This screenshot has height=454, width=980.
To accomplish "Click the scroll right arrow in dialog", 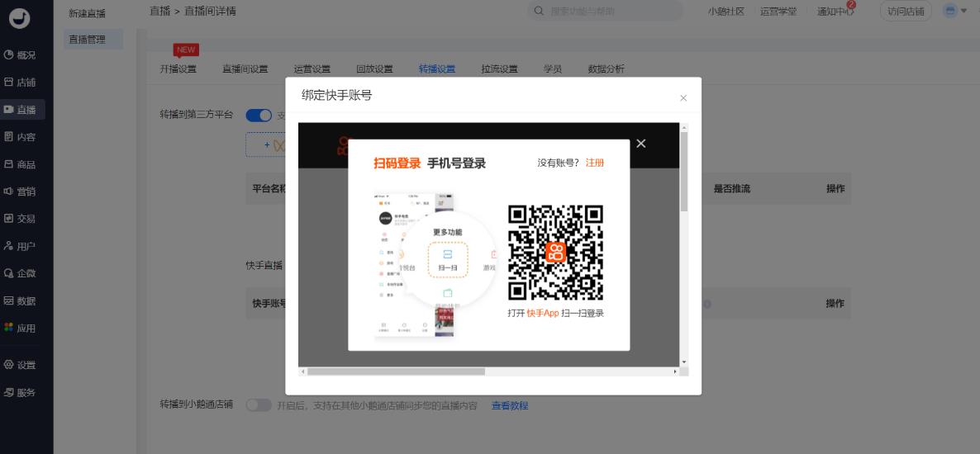I will pos(675,371).
